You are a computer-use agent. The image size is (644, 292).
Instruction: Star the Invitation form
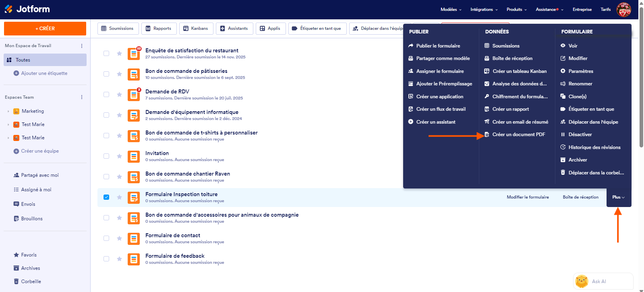pos(119,156)
